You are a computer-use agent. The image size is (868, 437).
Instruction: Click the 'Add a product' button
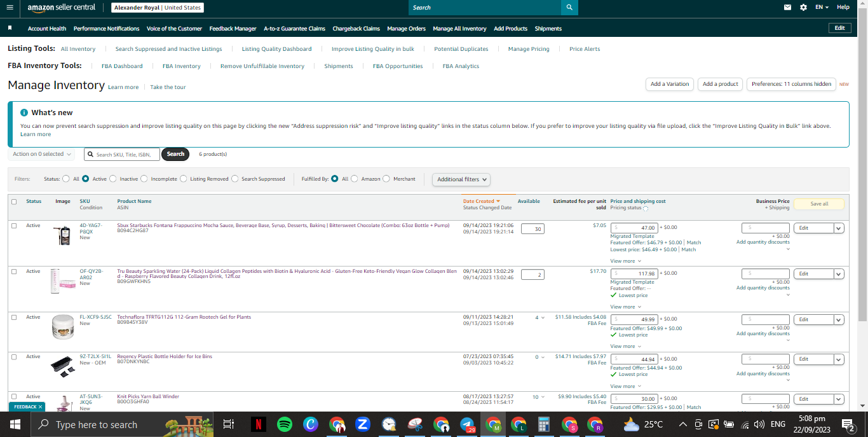click(x=720, y=84)
